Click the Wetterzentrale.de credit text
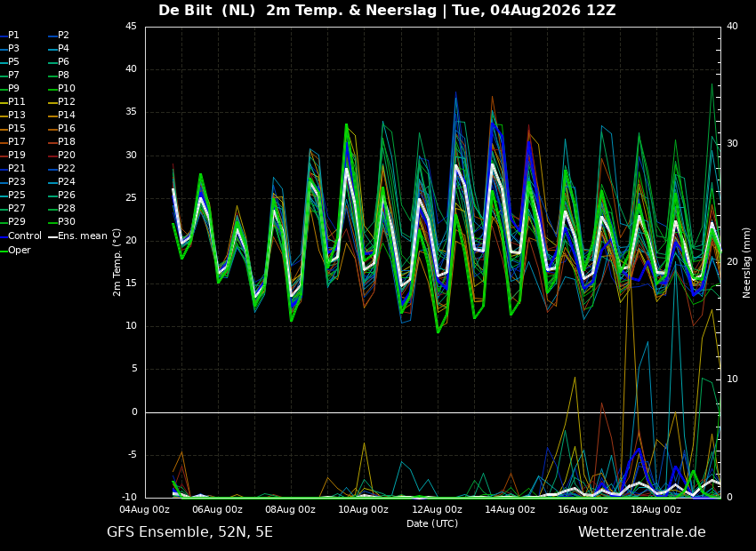Viewport: 756px width, 551px height. click(x=642, y=532)
